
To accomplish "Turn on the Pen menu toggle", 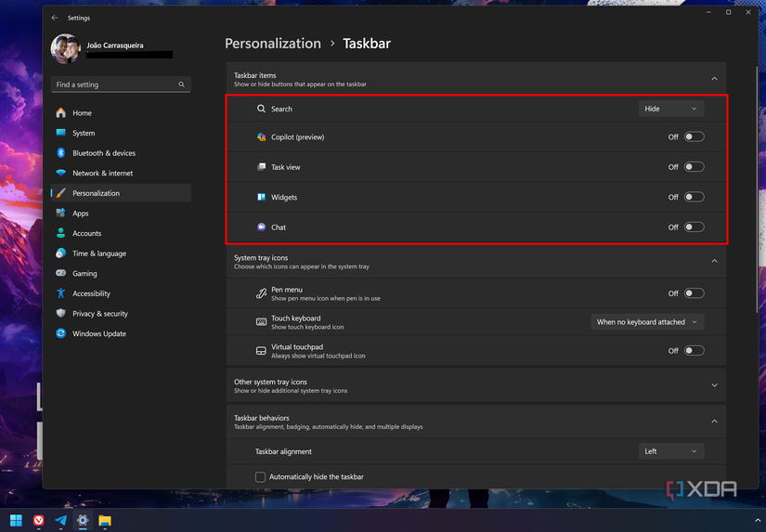I will (x=694, y=293).
